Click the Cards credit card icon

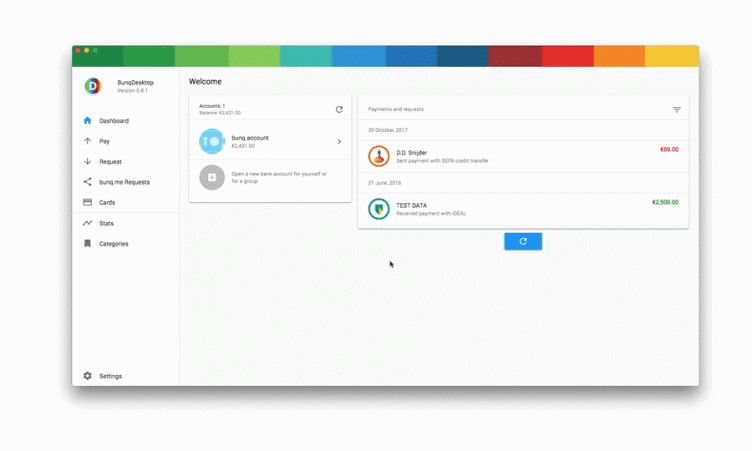coord(88,202)
